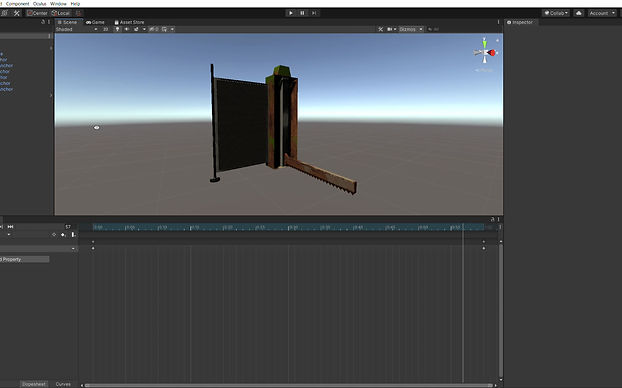Switch to Curves view

pos(63,384)
